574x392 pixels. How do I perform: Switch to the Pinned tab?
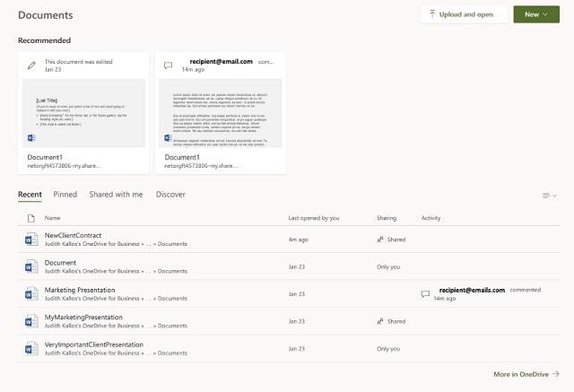tap(65, 194)
